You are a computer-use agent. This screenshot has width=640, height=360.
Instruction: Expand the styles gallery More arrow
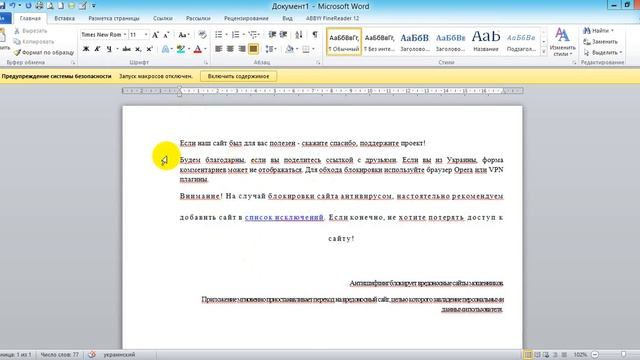[x=544, y=51]
